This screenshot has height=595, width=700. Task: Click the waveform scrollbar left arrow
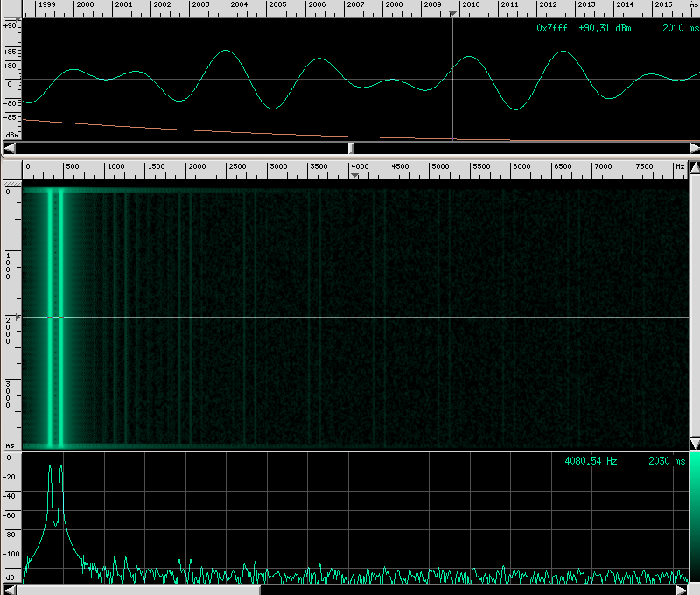point(8,148)
